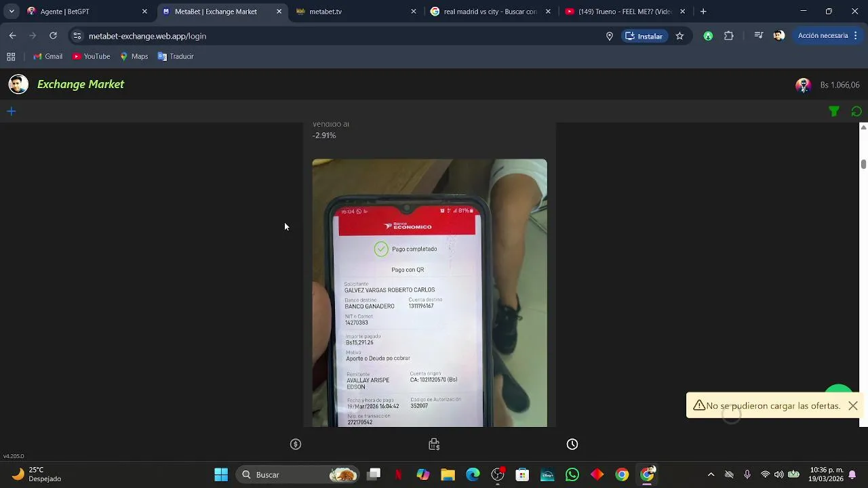Open the Chrome profile picture

click(x=779, y=36)
